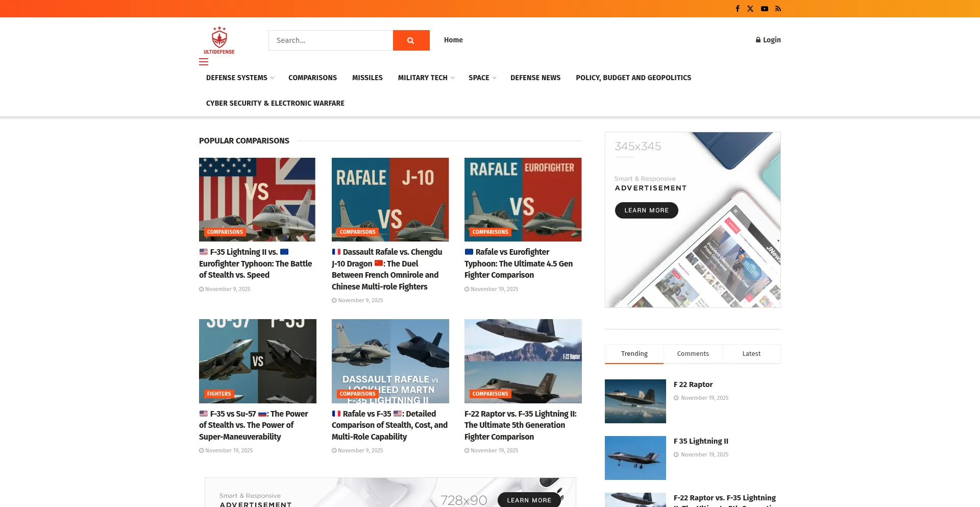The height and width of the screenshot is (507, 980).
Task: Click the 345x345 sidebar advertisement image
Action: point(693,220)
